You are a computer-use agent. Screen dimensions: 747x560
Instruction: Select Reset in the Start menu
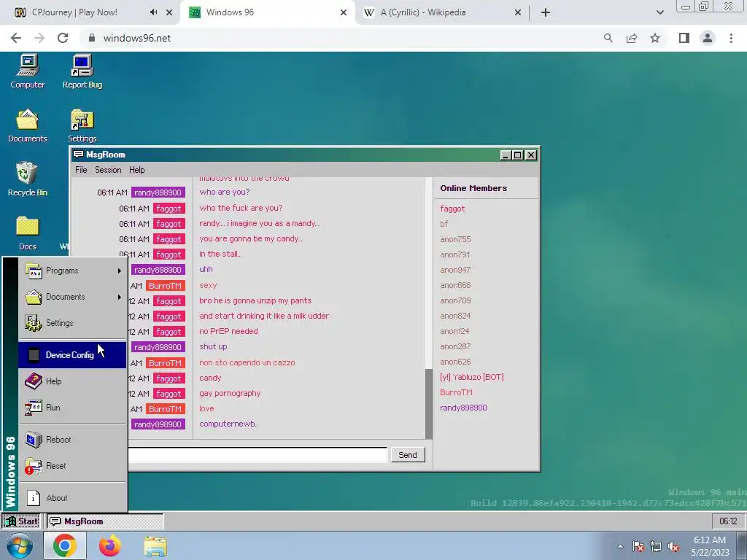click(72, 466)
